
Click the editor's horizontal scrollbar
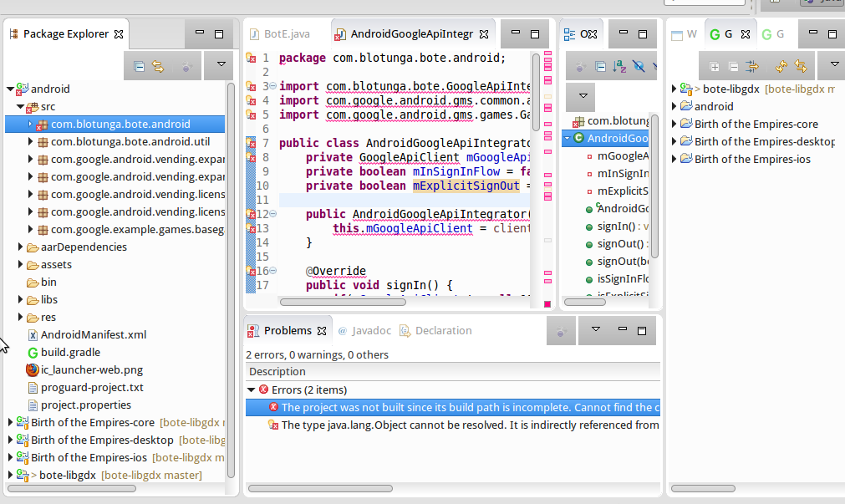(x=343, y=302)
